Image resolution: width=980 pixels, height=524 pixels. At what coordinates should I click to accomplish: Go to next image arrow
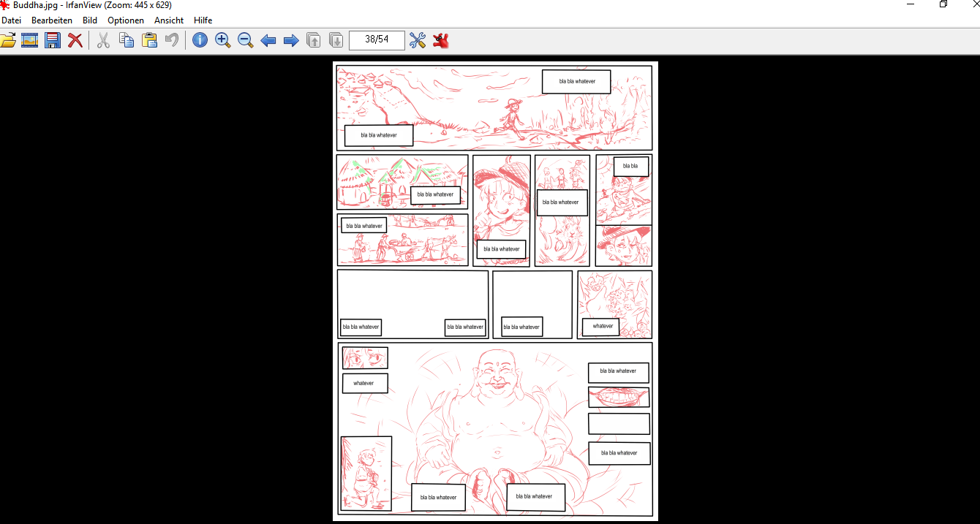tap(291, 40)
